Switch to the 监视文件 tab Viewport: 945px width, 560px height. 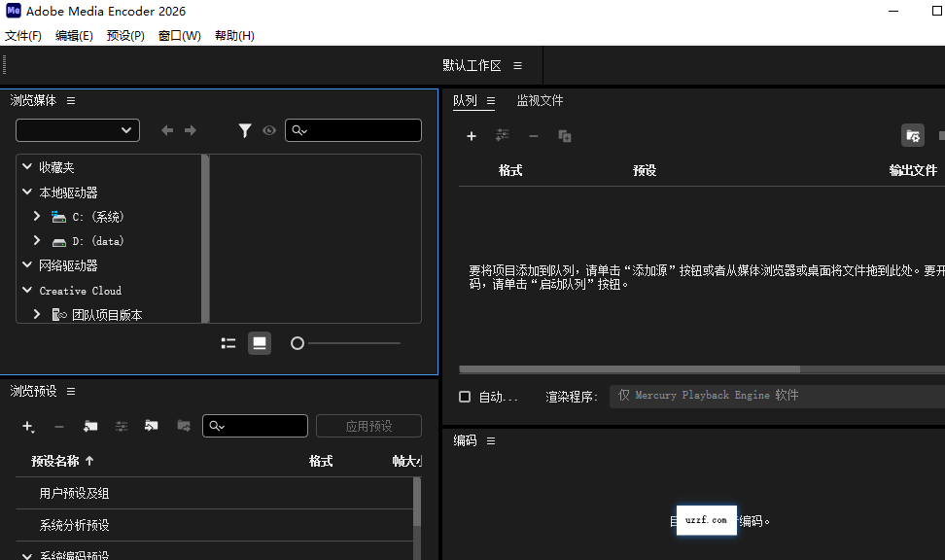pos(540,101)
